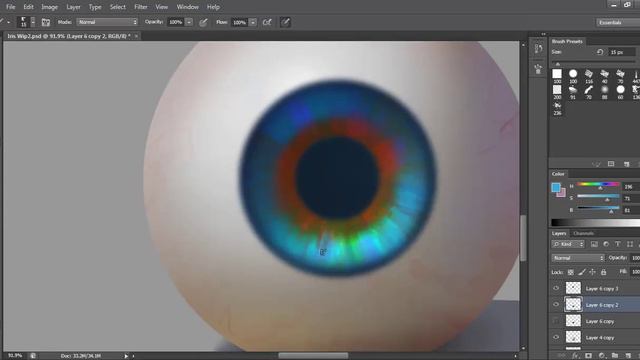
Task: Click the brush Flow value field
Action: pyautogui.click(x=239, y=22)
